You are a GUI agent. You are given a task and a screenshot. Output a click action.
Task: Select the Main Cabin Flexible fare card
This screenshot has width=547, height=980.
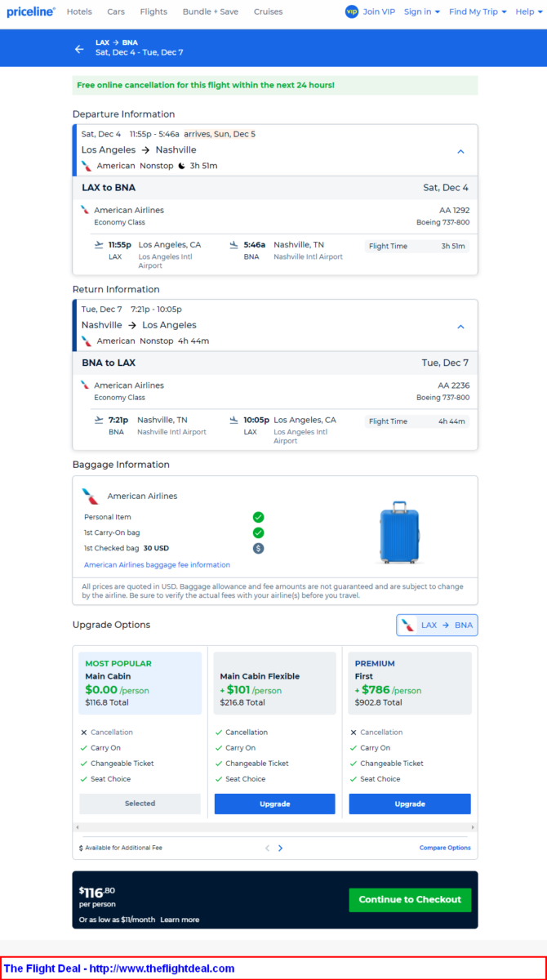coord(274,684)
